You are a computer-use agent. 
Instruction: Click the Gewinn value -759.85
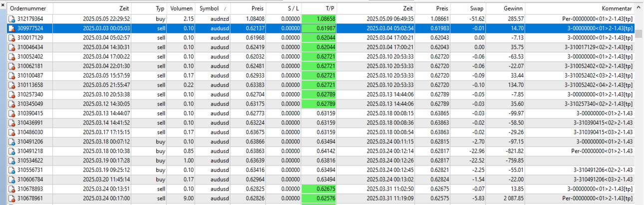[x=514, y=160]
